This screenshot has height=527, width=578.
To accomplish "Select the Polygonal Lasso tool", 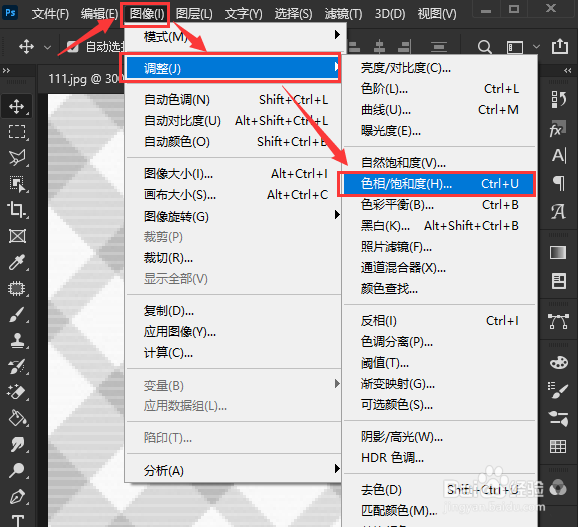I will [x=17, y=158].
